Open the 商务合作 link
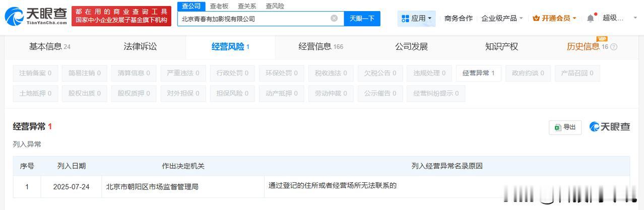The image size is (644, 210). [x=459, y=18]
